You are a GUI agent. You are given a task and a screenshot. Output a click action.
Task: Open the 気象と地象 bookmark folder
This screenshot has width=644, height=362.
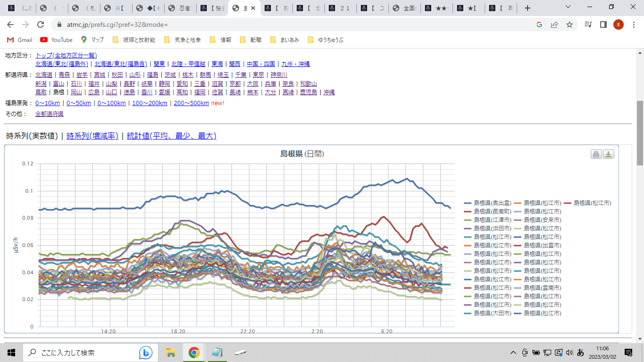point(182,40)
